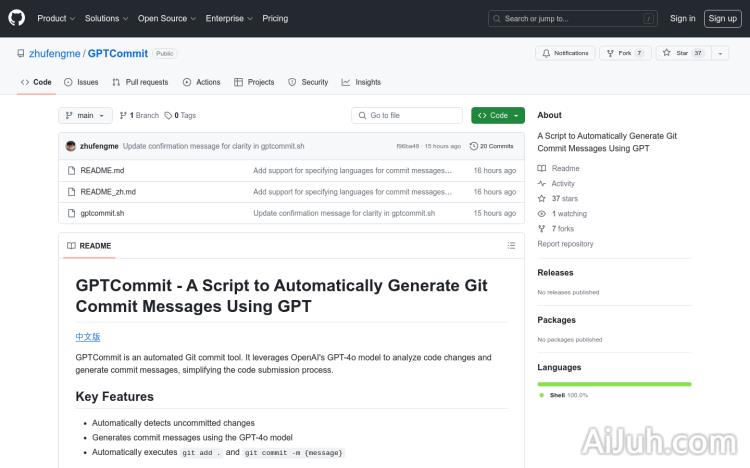
Task: Click the gptcommit.sh file icon
Action: (71, 213)
